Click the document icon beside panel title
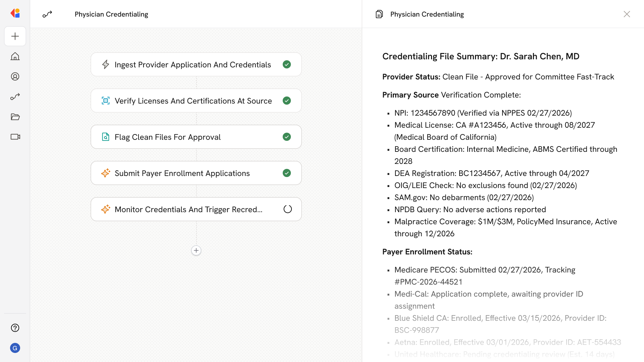The image size is (644, 362). click(x=379, y=14)
